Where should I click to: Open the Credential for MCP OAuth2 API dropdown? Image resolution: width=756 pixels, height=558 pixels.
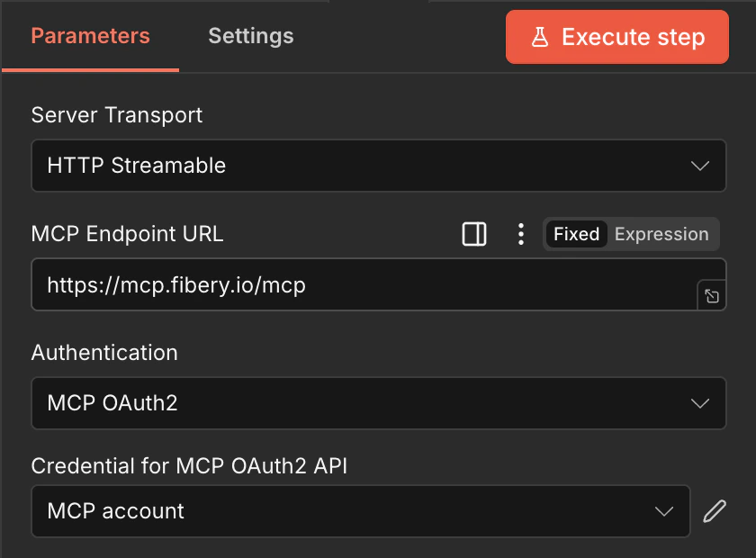click(x=360, y=510)
